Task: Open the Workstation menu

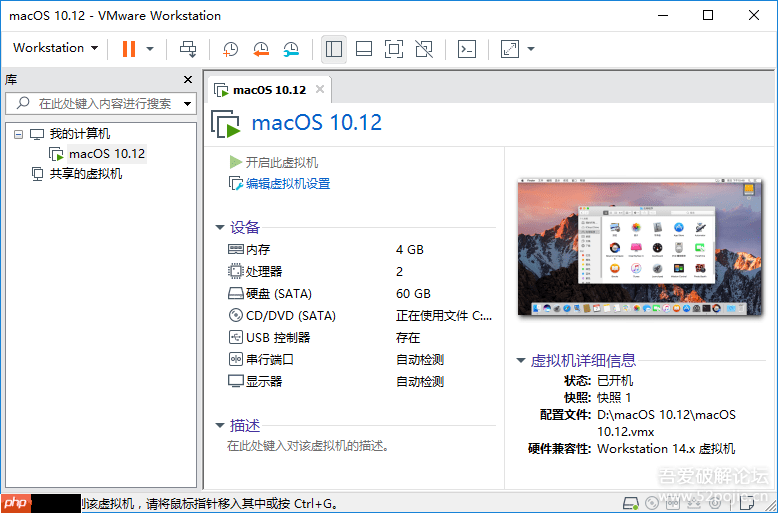Action: (x=55, y=48)
